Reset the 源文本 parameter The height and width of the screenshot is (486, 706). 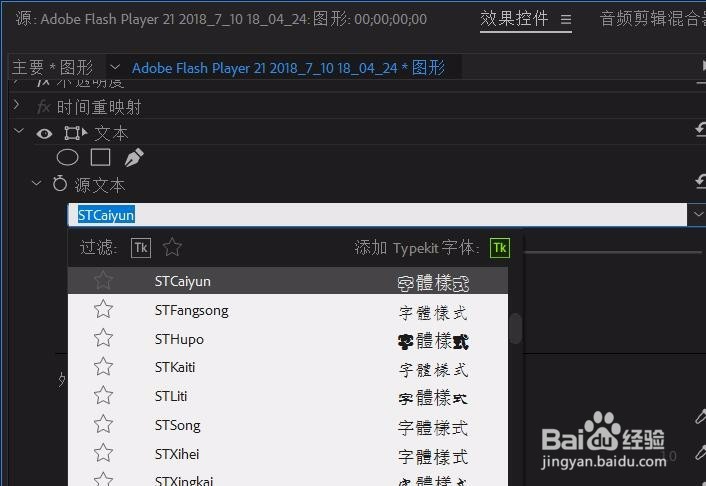701,182
